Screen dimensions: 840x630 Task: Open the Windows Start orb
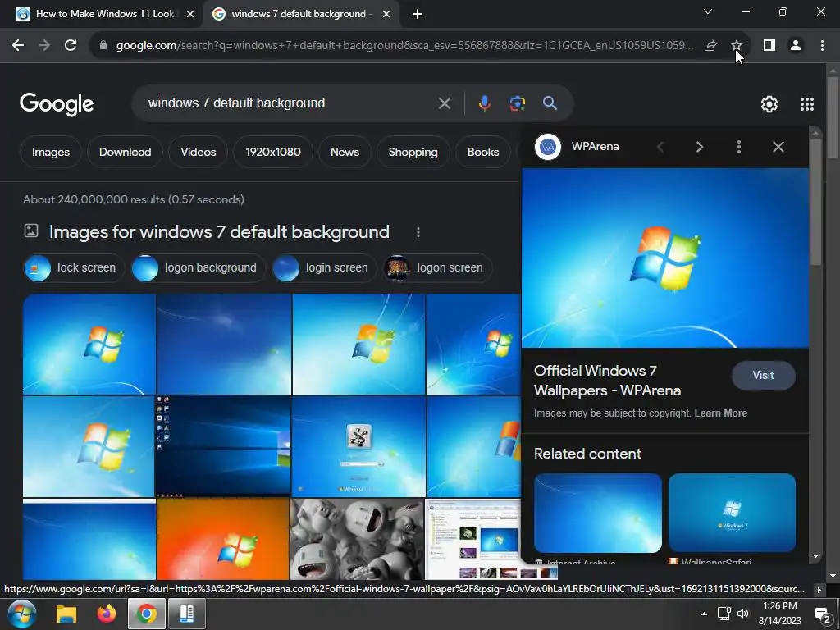(x=22, y=614)
